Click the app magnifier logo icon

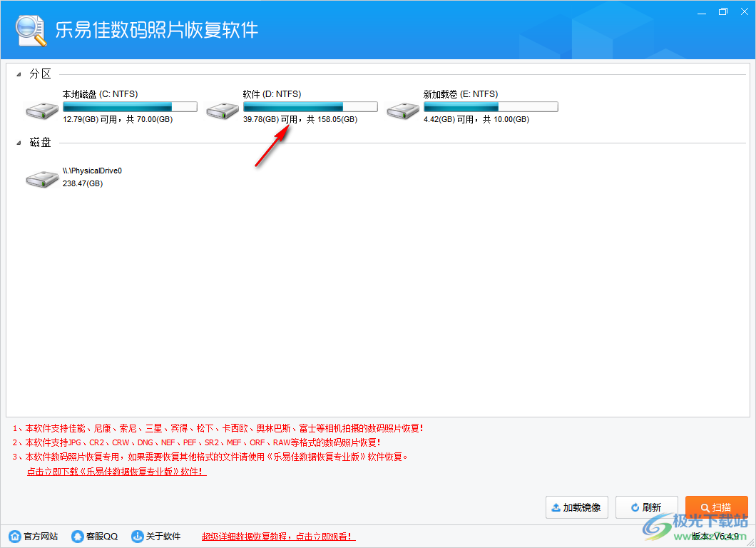pos(31,31)
